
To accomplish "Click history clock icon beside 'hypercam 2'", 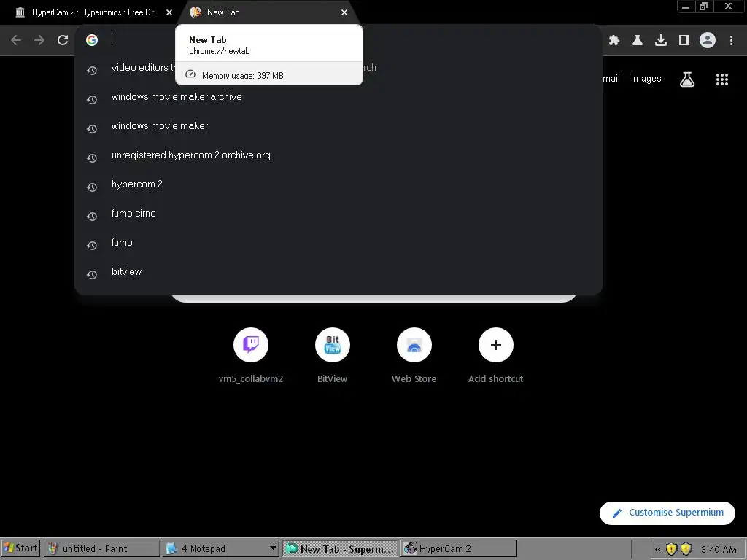I will [x=92, y=187].
